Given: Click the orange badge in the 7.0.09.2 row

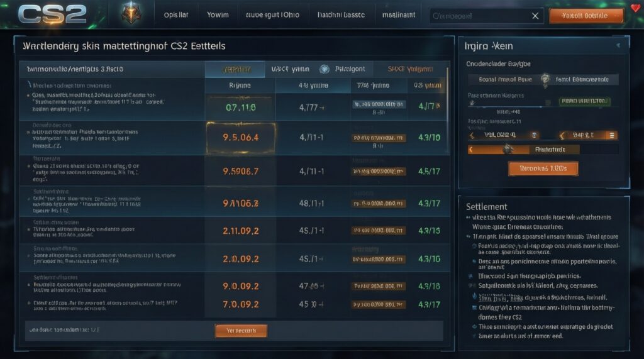Looking at the screenshot, I should (378, 304).
